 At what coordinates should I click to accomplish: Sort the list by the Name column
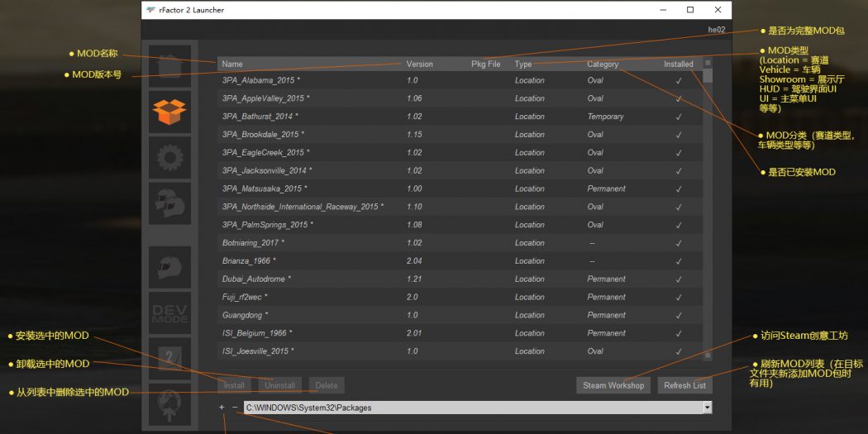pyautogui.click(x=232, y=64)
